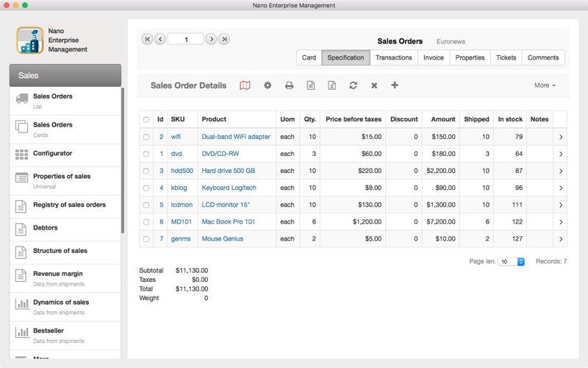Switch to the Comments tab

tap(543, 57)
